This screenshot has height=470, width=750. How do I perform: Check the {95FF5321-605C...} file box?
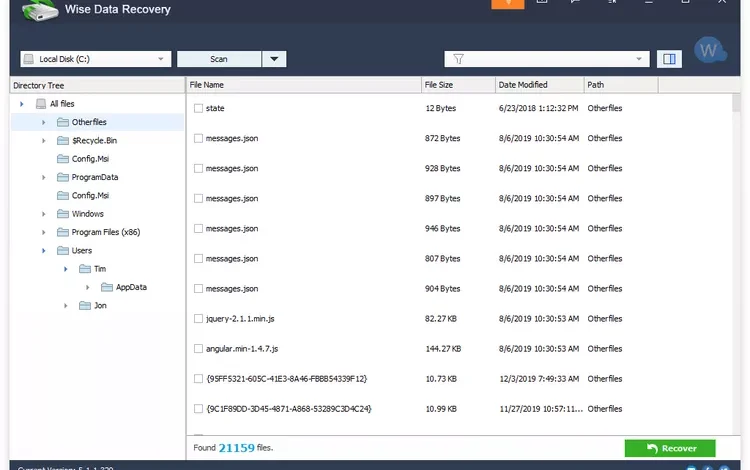199,379
